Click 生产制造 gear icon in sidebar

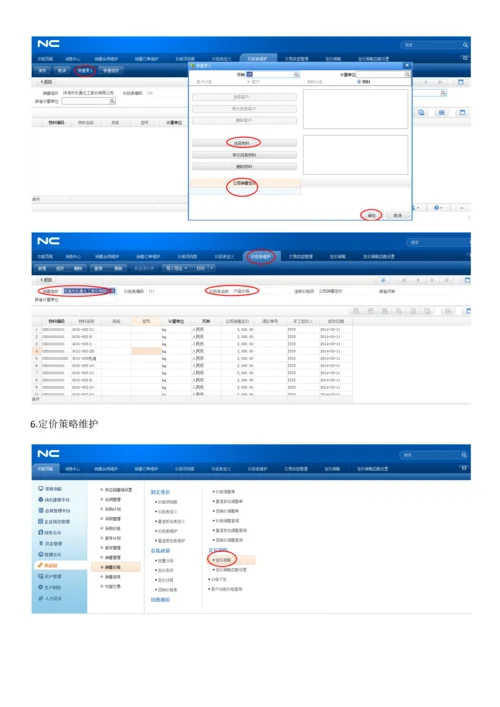pyautogui.click(x=41, y=587)
